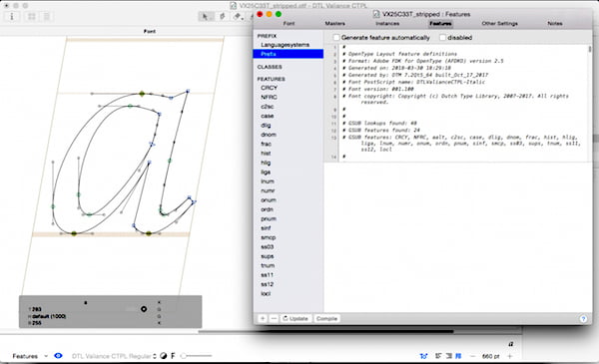The width and height of the screenshot is (599, 364).
Task: Switch to list view in main toolbar
Action: click(46, 16)
